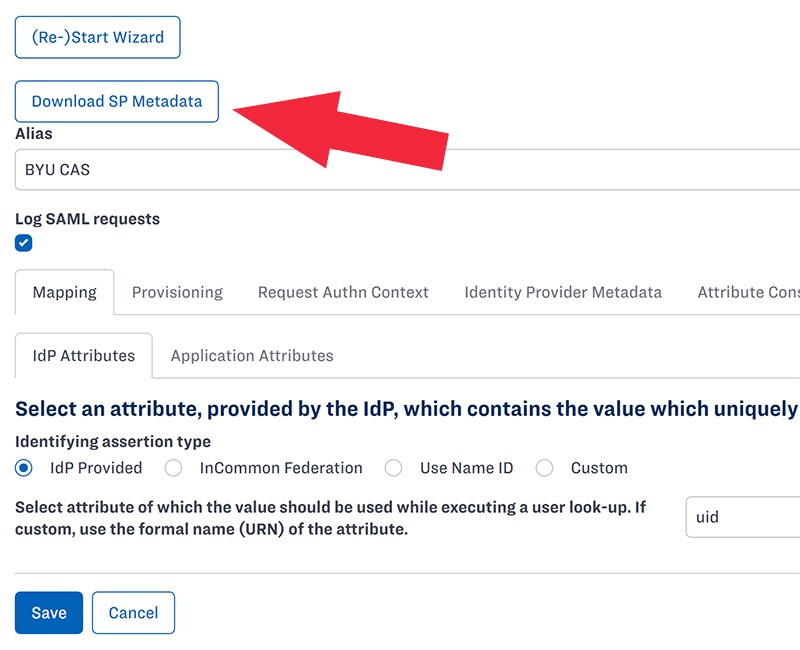Switch to the Application Attributes sub-tab
Viewport: 800px width, 650px height.
pyautogui.click(x=252, y=355)
